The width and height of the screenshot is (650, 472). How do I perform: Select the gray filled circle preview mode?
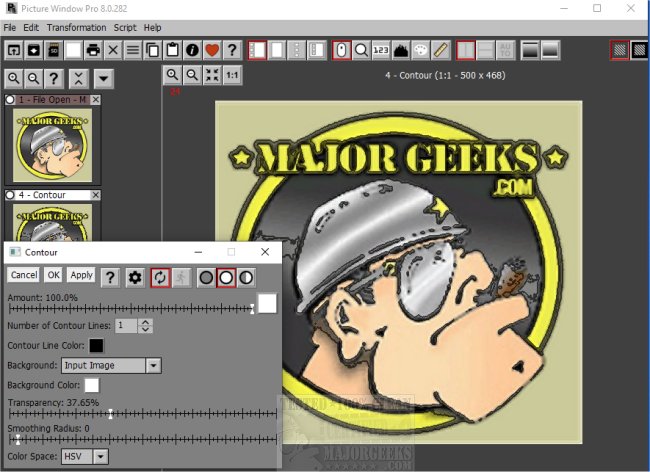pyautogui.click(x=206, y=278)
